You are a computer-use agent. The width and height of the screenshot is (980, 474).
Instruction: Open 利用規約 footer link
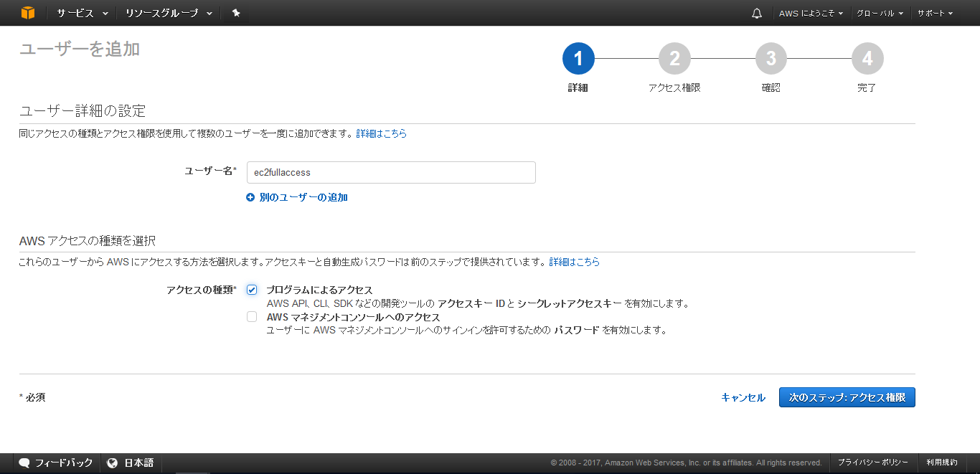tap(941, 463)
